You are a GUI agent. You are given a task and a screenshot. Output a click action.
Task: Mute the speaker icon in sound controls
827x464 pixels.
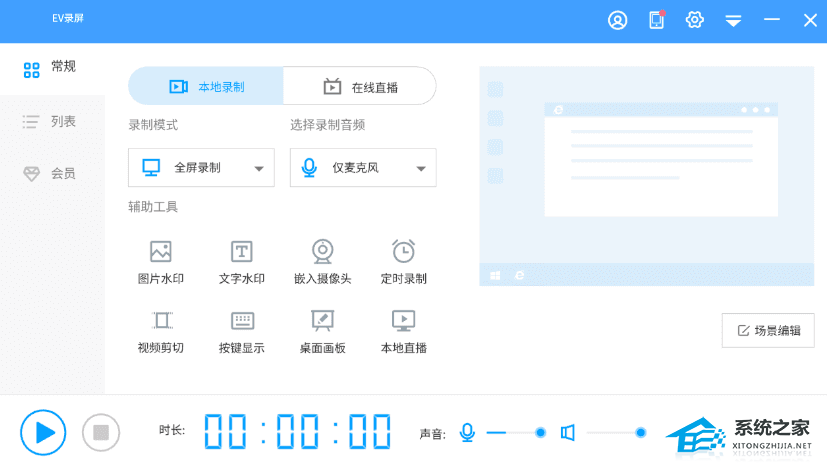point(568,433)
